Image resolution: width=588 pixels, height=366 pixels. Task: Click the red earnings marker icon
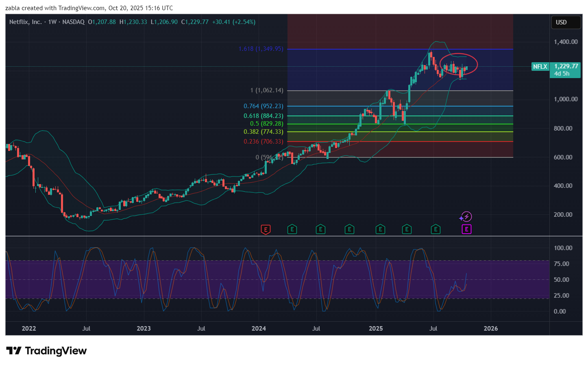[266, 230]
